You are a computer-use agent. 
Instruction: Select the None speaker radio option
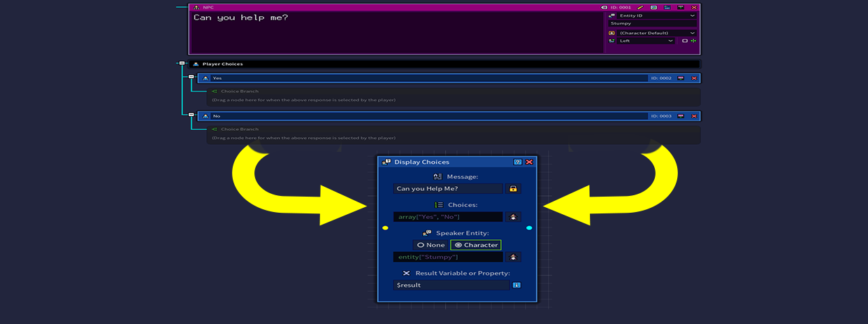(x=431, y=245)
